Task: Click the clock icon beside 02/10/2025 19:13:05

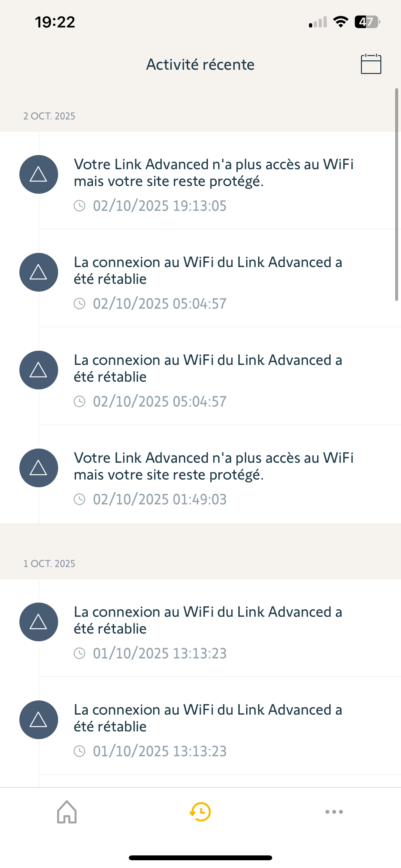Action: [x=79, y=206]
